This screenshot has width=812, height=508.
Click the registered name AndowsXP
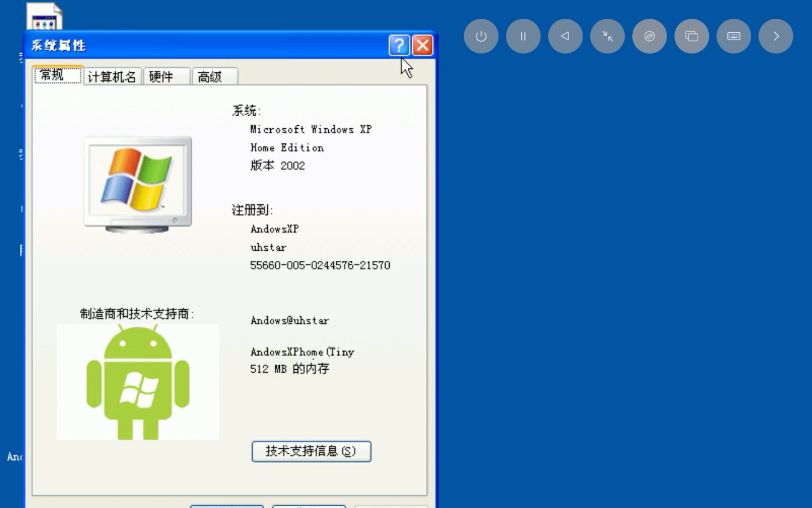click(x=275, y=229)
